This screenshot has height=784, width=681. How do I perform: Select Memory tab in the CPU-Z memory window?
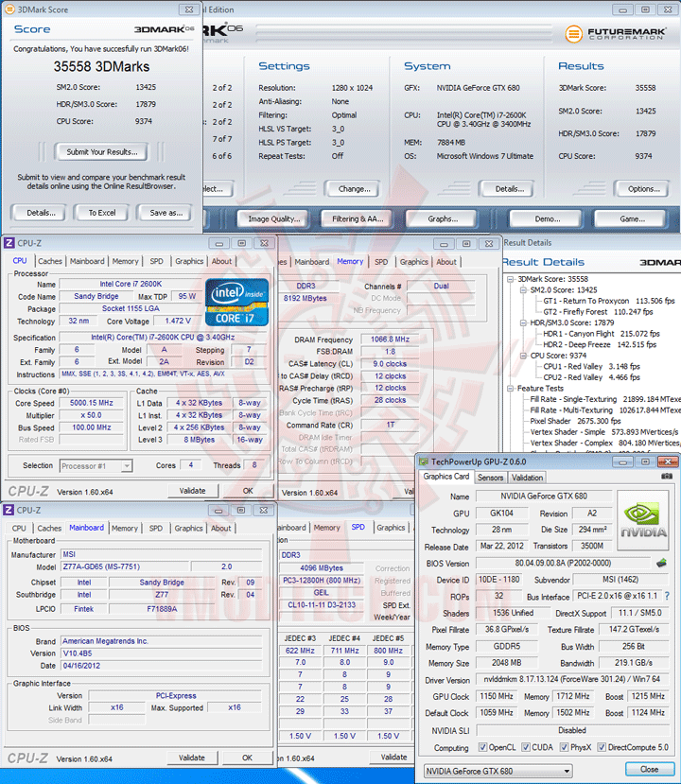pos(350,261)
